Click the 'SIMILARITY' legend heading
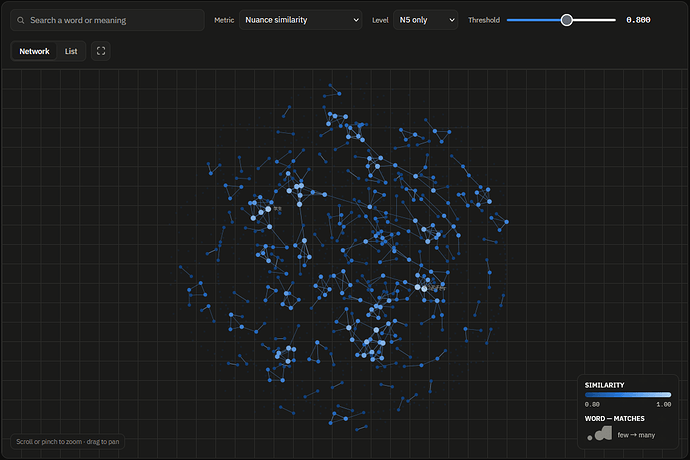The width and height of the screenshot is (690, 460). pyautogui.click(x=604, y=385)
